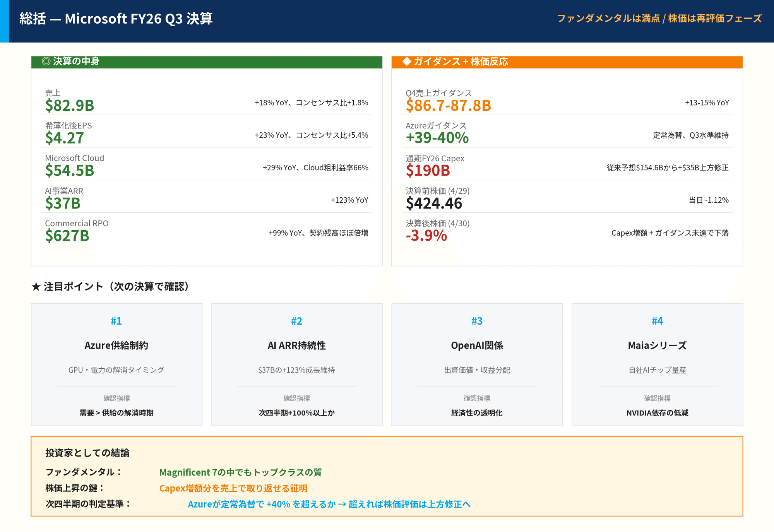The image size is (774, 532).
Task: Click the card title 'OpenAI関係'
Action: click(x=477, y=346)
